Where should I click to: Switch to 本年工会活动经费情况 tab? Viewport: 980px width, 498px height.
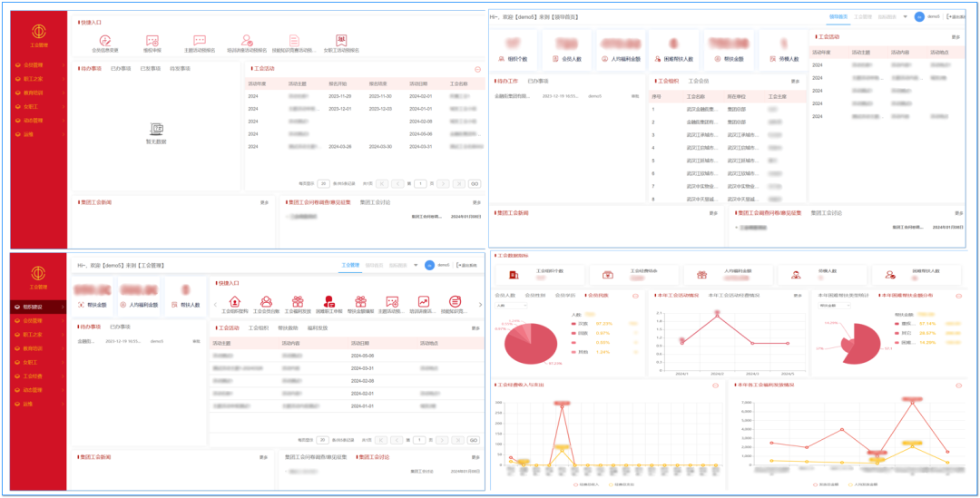click(x=734, y=296)
